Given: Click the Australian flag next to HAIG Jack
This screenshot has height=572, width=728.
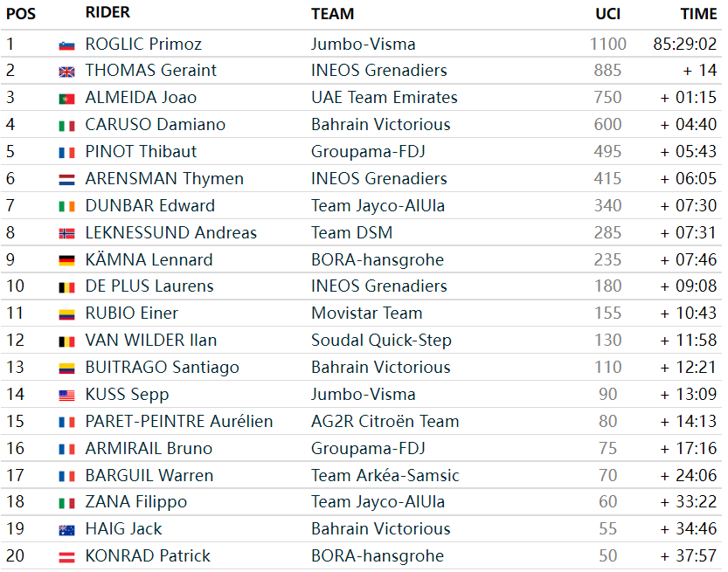Looking at the screenshot, I should 66,530.
